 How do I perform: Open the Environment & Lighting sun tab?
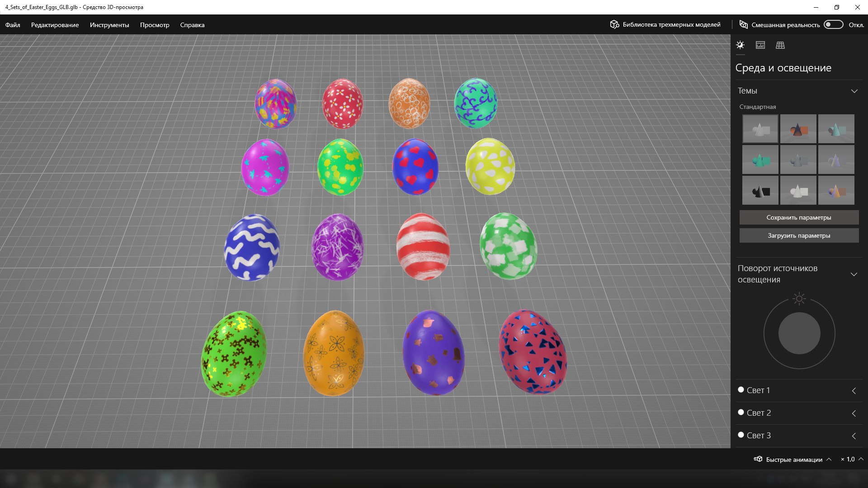(x=740, y=45)
